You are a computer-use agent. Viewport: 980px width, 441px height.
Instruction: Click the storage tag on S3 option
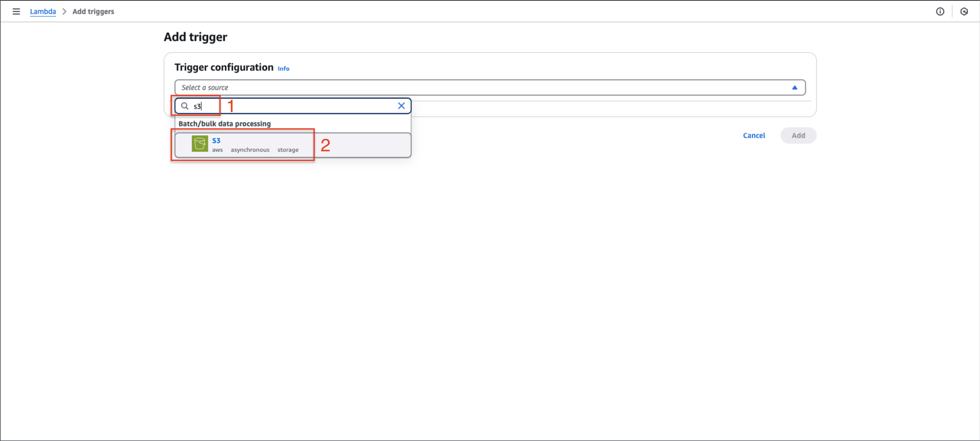point(288,150)
